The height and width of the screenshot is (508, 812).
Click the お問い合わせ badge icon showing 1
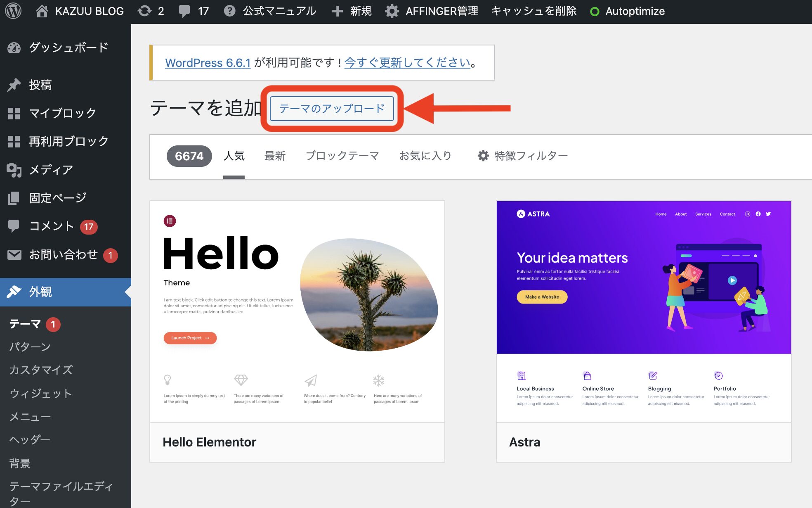112,254
